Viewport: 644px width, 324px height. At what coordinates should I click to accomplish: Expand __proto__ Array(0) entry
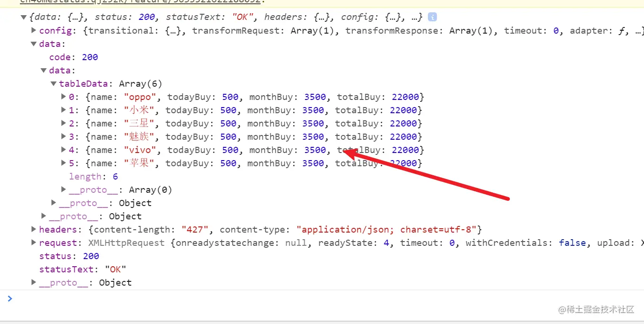pyautogui.click(x=63, y=189)
